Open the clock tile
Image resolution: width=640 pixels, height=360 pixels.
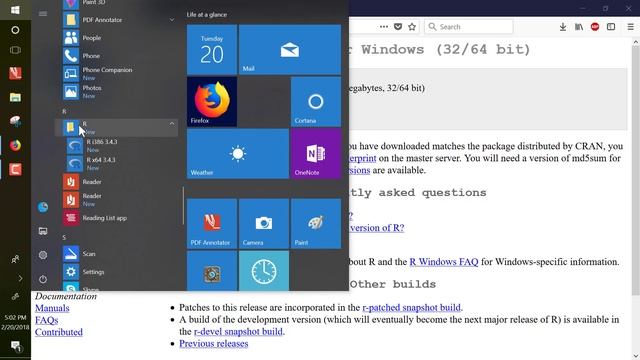(264, 271)
